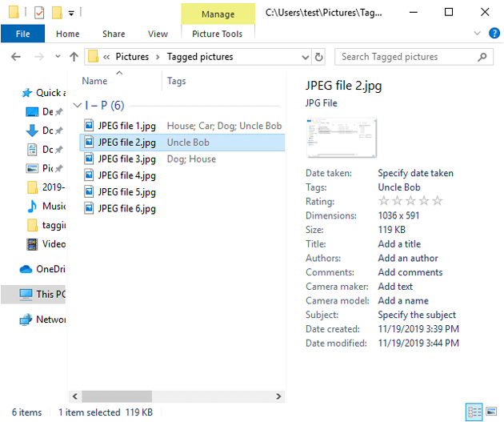The image size is (504, 422).
Task: Click the JPEG file 4.jpg icon
Action: (89, 175)
